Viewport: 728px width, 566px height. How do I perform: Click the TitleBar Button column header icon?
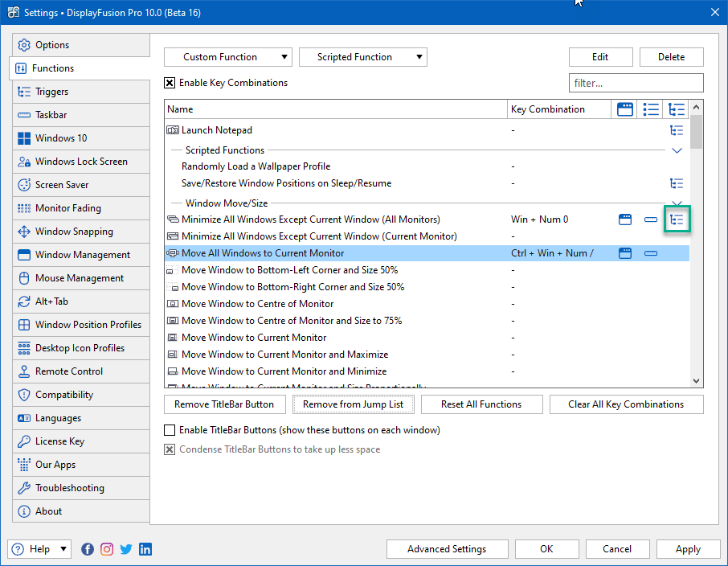[x=625, y=109]
